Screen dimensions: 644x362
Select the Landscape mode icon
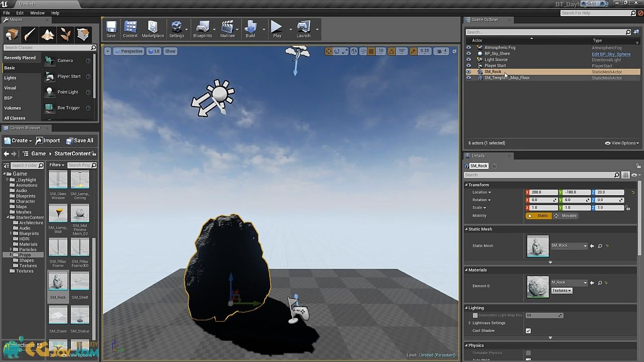click(x=48, y=34)
